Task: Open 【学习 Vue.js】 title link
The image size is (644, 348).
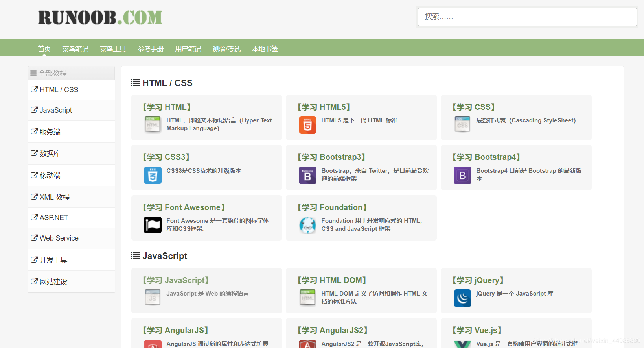Action: (x=477, y=330)
